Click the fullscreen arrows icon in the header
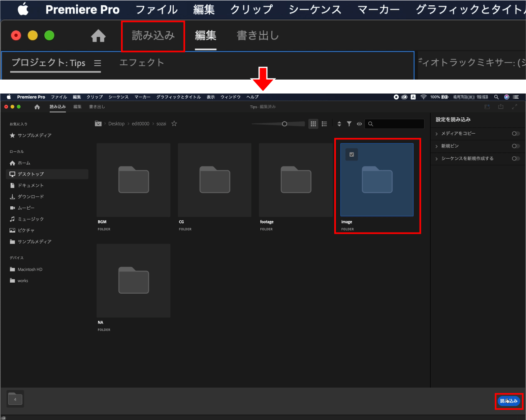The height and width of the screenshot is (420, 526). tap(515, 107)
